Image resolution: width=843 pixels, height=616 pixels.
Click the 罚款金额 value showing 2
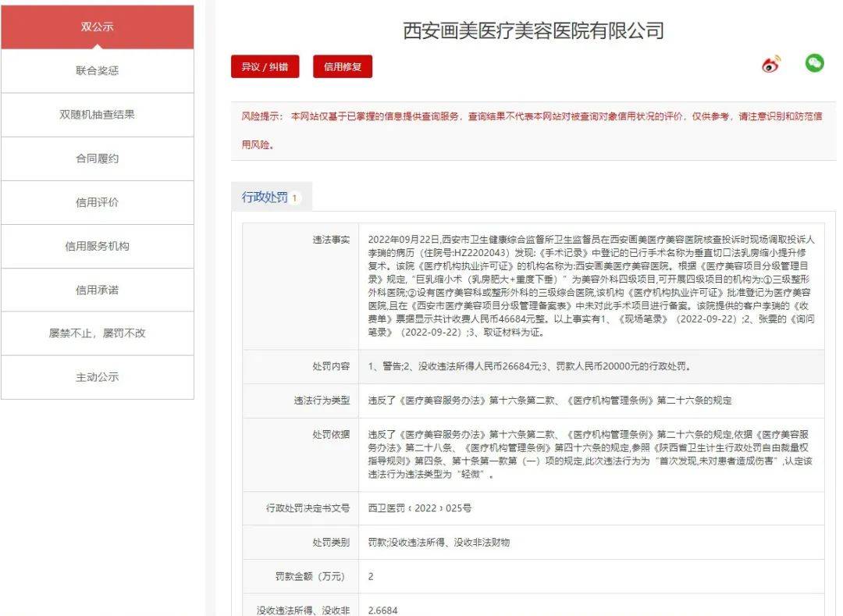pos(370,576)
